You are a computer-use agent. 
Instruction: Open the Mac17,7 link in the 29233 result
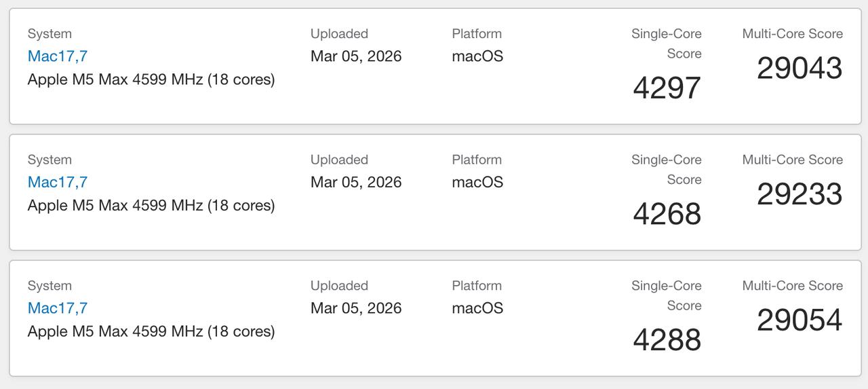[x=58, y=182]
